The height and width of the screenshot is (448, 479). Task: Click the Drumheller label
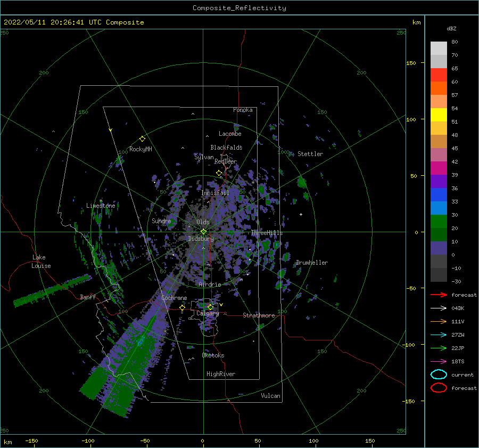(312, 263)
